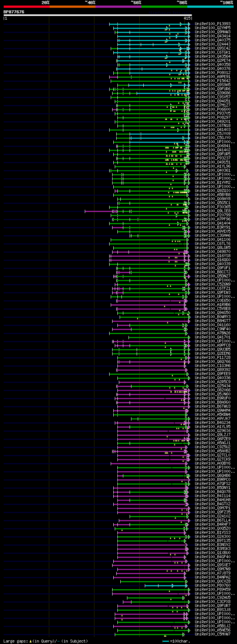
Task: Select entry UniRef100_B4H1H8
Action: pos(213,500)
